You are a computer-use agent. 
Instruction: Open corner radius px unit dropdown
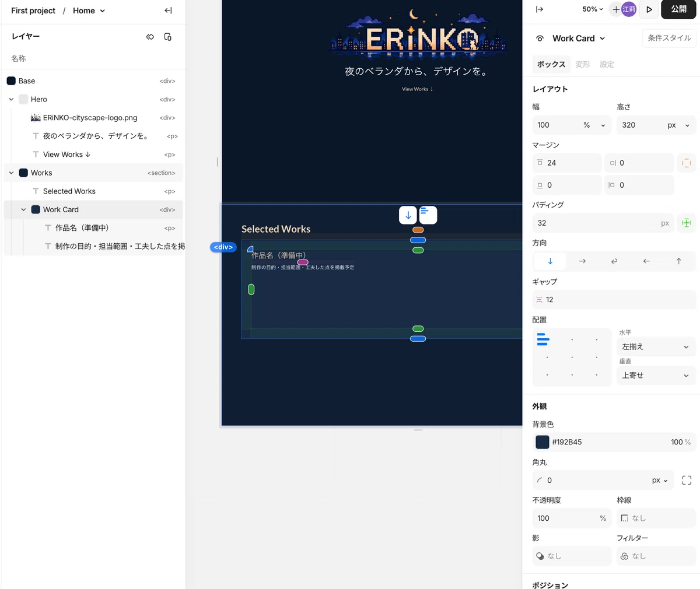pos(660,480)
